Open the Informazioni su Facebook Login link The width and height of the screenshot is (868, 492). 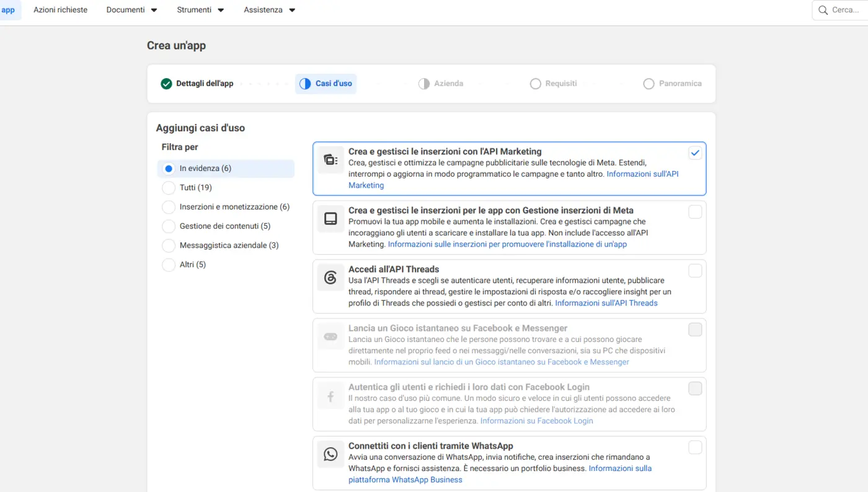tap(537, 421)
